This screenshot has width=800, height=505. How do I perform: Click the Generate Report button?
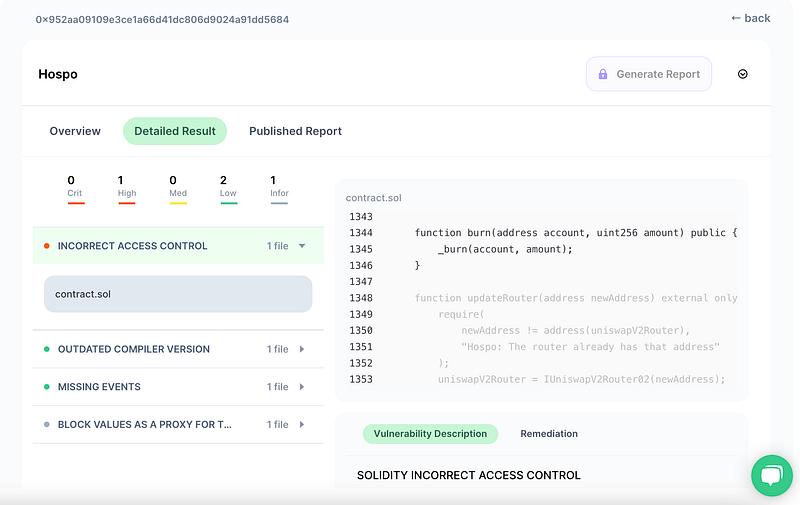[648, 74]
